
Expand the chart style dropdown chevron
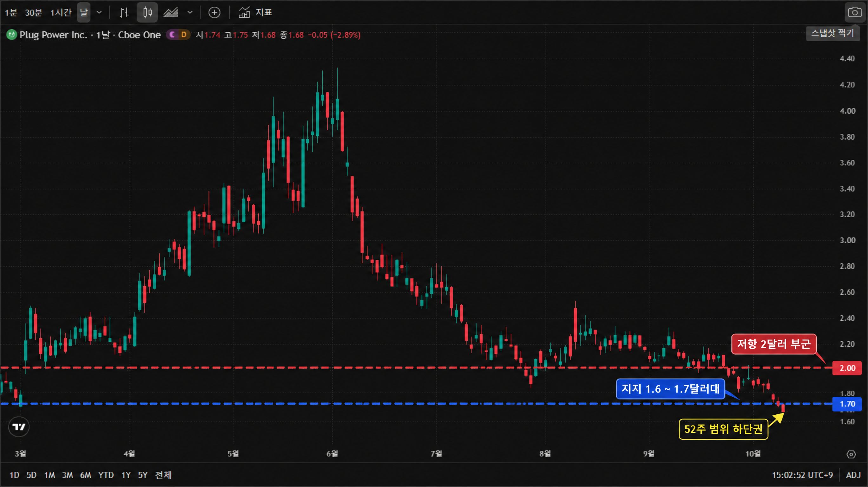tap(190, 13)
